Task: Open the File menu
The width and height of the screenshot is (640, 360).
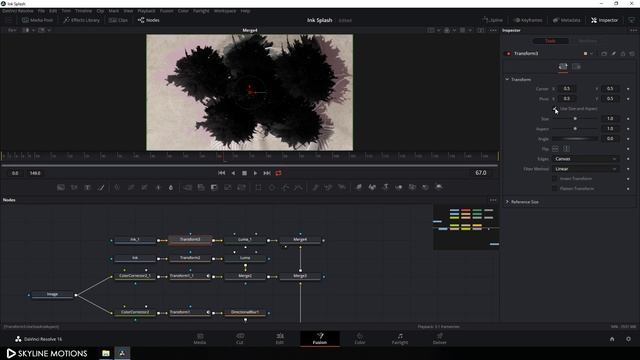Action: pos(41,11)
